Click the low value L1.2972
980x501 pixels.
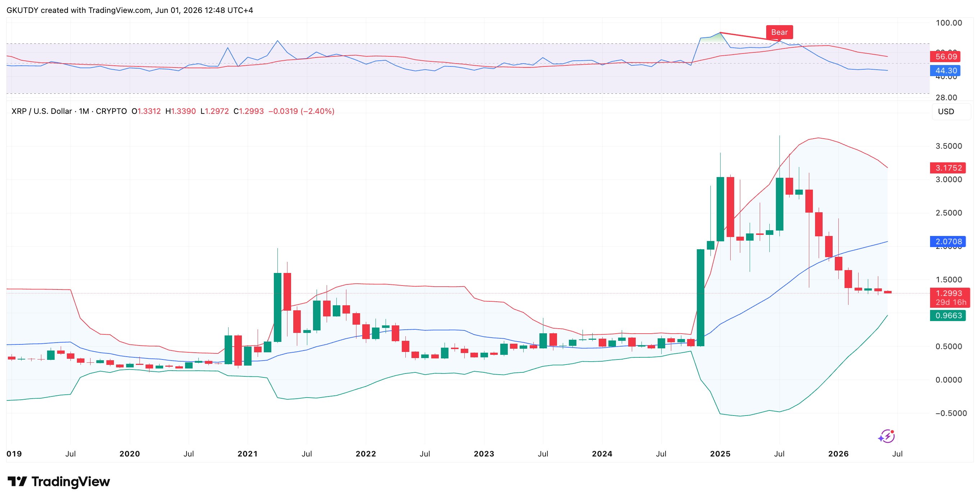[215, 111]
